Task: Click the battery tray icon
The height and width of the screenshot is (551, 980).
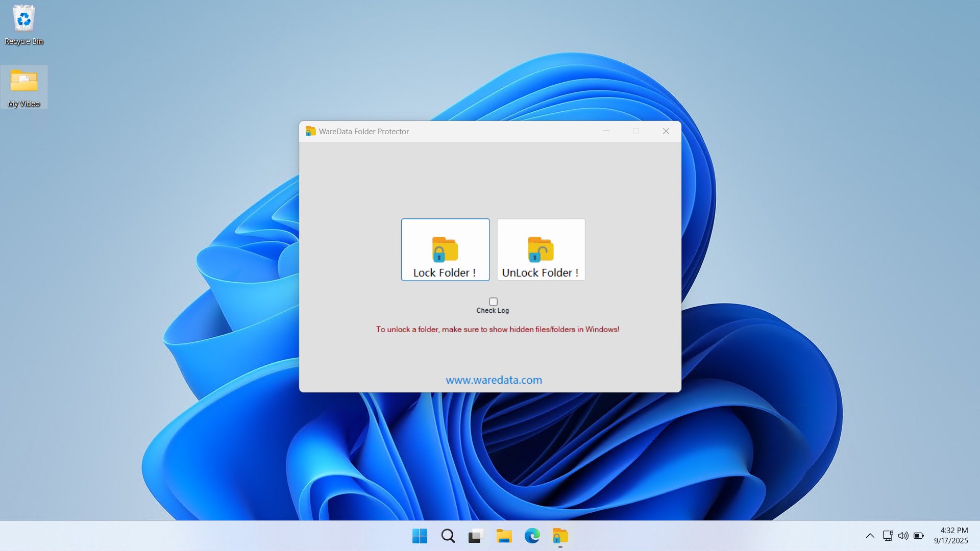Action: pyautogui.click(x=918, y=536)
